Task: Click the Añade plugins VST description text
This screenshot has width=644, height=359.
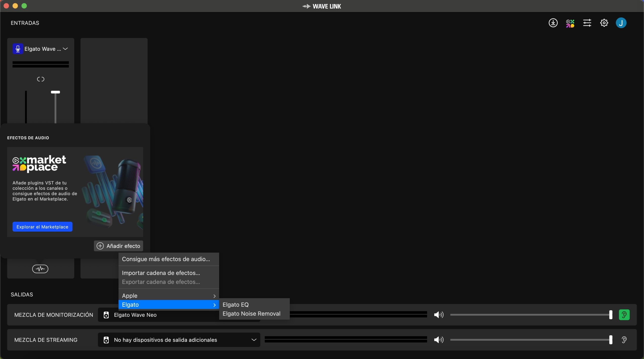Action: point(45,191)
